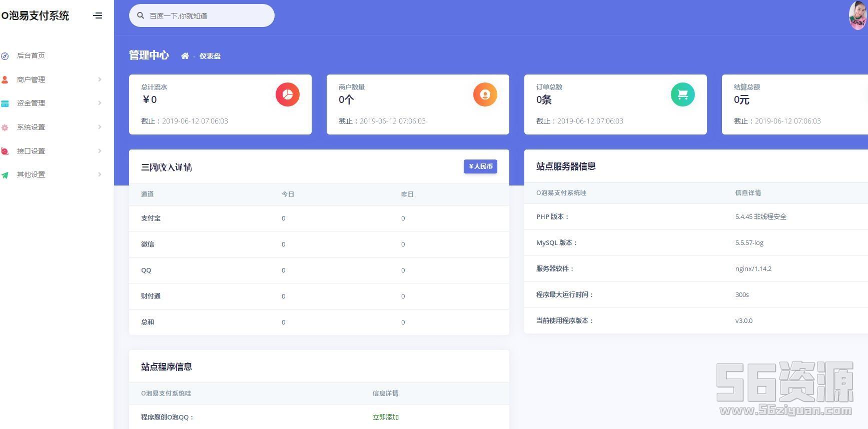Image resolution: width=868 pixels, height=429 pixels.
Task: Click the orange merchant count user icon
Action: click(485, 94)
